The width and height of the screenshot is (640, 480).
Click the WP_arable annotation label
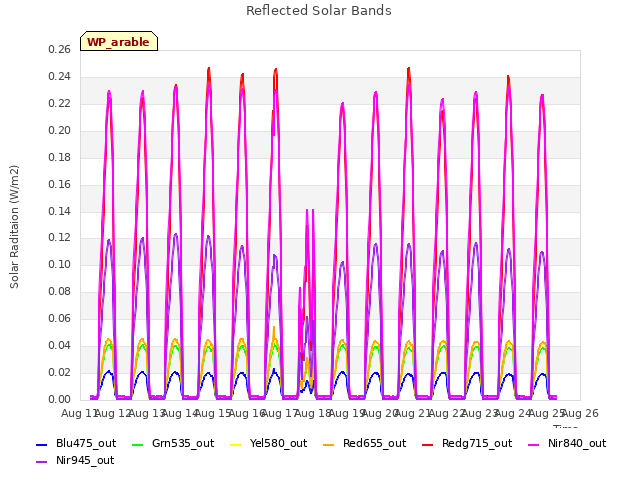tap(119, 41)
